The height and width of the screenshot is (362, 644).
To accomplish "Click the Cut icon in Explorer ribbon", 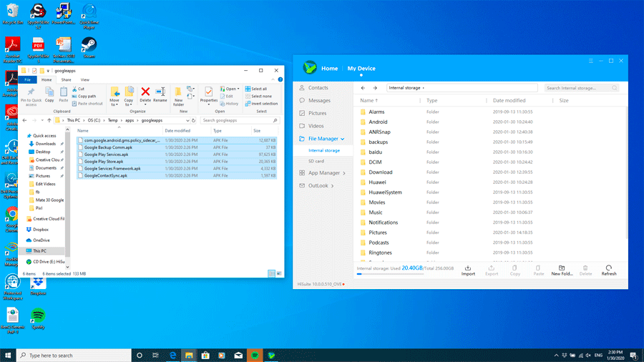I will (74, 89).
